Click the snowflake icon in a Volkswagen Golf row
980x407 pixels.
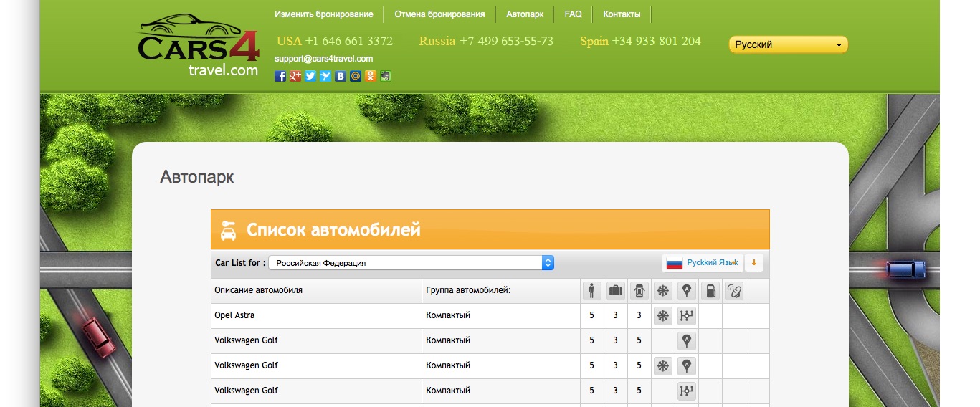click(663, 365)
